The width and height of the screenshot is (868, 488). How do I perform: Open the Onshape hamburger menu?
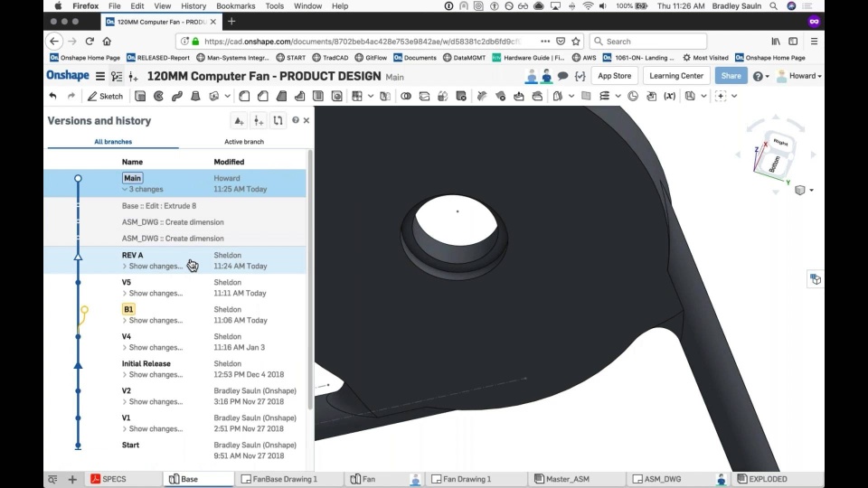[x=100, y=76]
